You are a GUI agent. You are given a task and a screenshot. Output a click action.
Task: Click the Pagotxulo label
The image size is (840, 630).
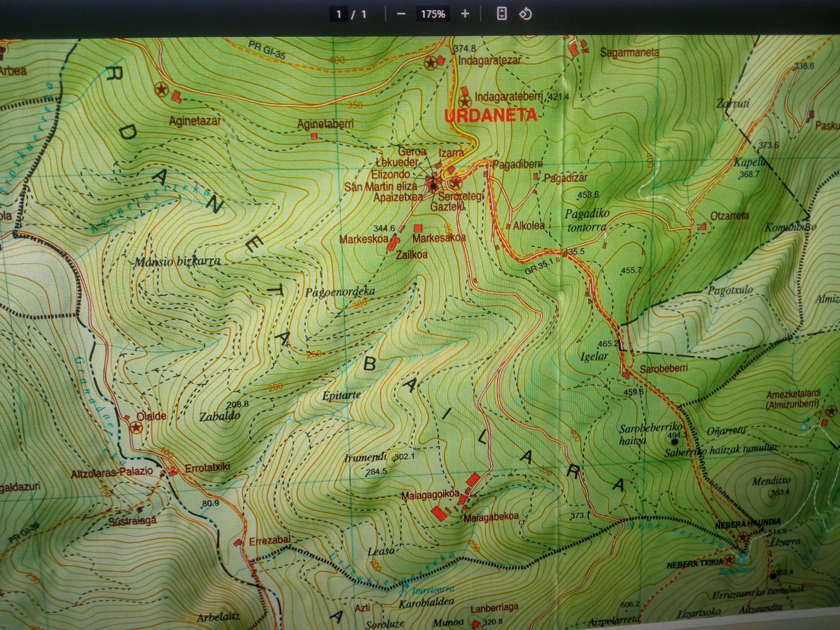pyautogui.click(x=731, y=291)
